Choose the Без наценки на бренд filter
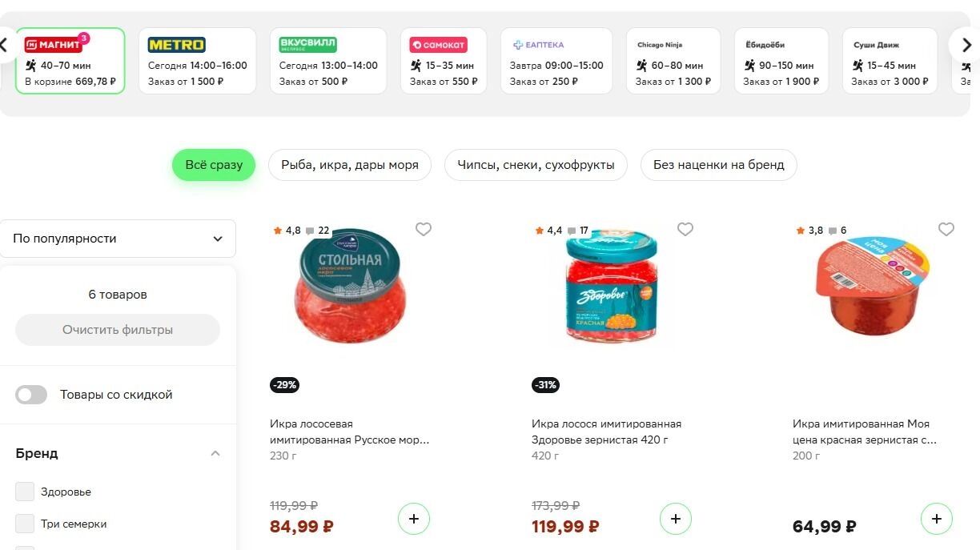Image resolution: width=980 pixels, height=550 pixels. point(718,165)
